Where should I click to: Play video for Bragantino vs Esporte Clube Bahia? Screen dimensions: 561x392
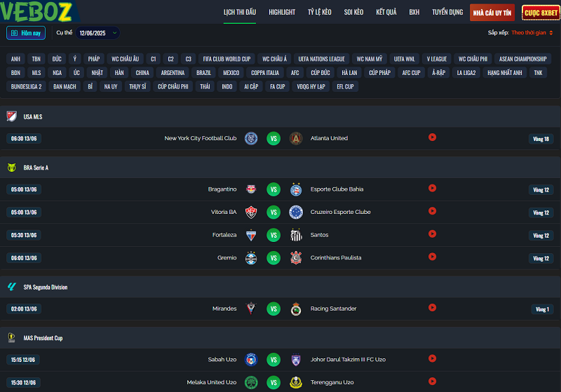pyautogui.click(x=432, y=188)
